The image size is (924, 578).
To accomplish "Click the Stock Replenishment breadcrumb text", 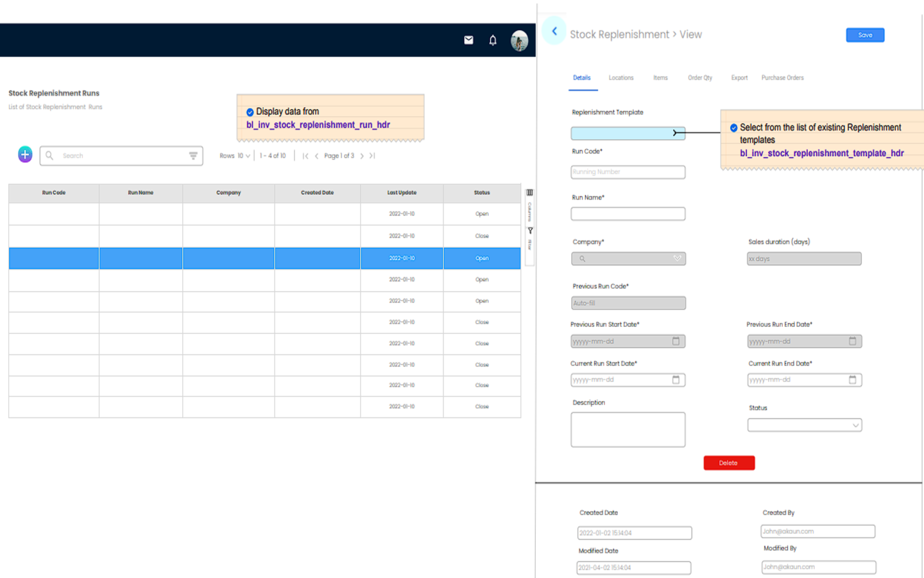I will click(619, 34).
